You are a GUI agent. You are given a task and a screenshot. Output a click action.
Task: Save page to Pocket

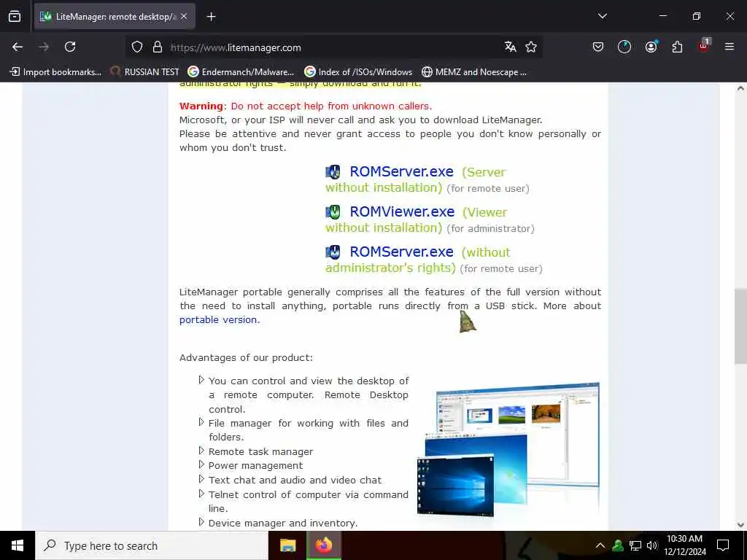point(598,47)
